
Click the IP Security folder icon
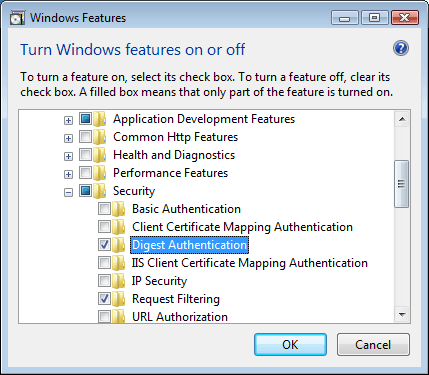click(118, 281)
